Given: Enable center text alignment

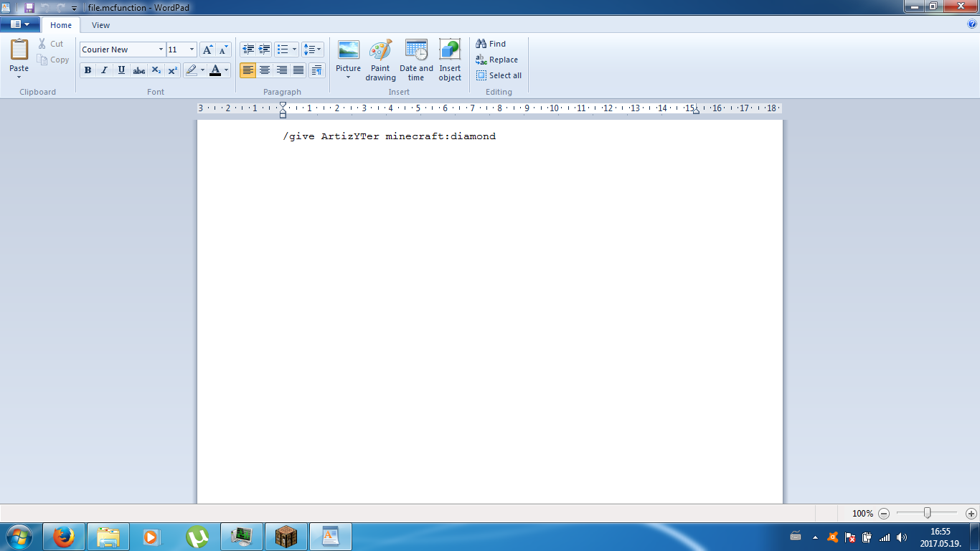Looking at the screenshot, I should coord(265,70).
